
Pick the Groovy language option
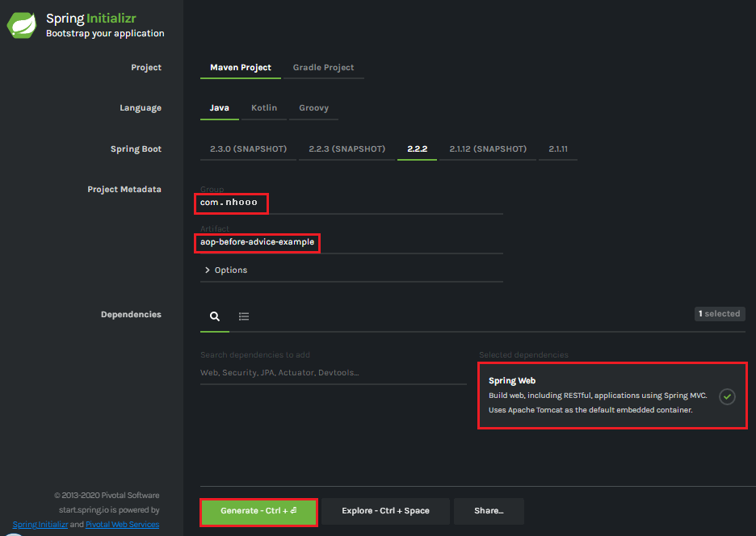tap(313, 108)
